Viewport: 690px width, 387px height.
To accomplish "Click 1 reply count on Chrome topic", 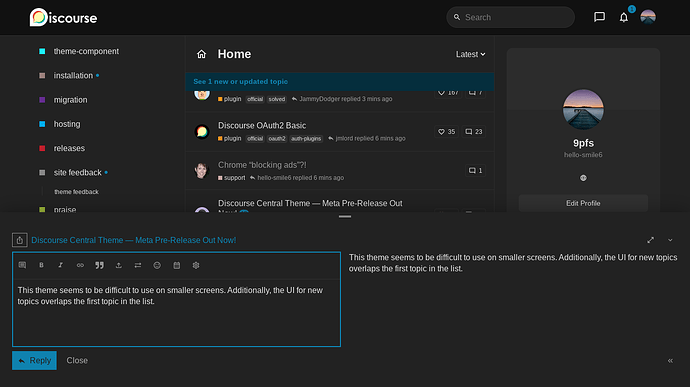I will point(475,170).
